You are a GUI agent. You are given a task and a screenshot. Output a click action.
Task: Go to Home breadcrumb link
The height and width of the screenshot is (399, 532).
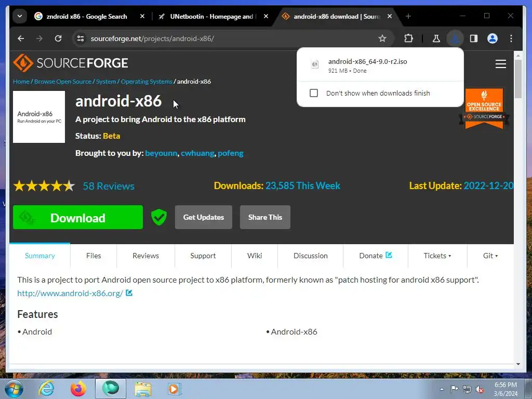tap(21, 82)
